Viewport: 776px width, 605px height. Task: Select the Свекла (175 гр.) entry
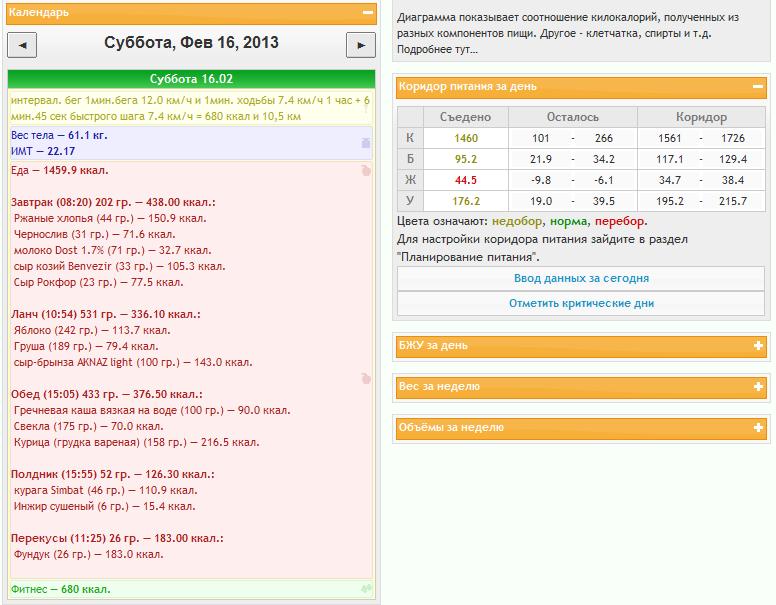point(89,426)
